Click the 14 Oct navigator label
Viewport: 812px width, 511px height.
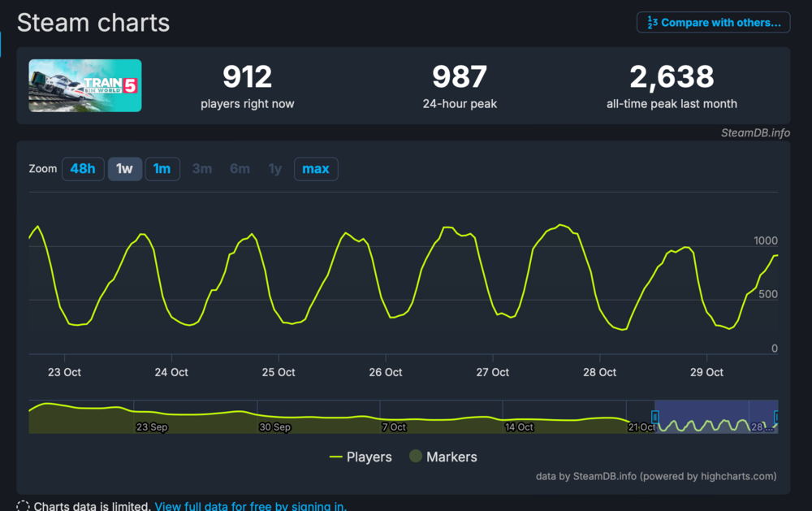click(519, 427)
